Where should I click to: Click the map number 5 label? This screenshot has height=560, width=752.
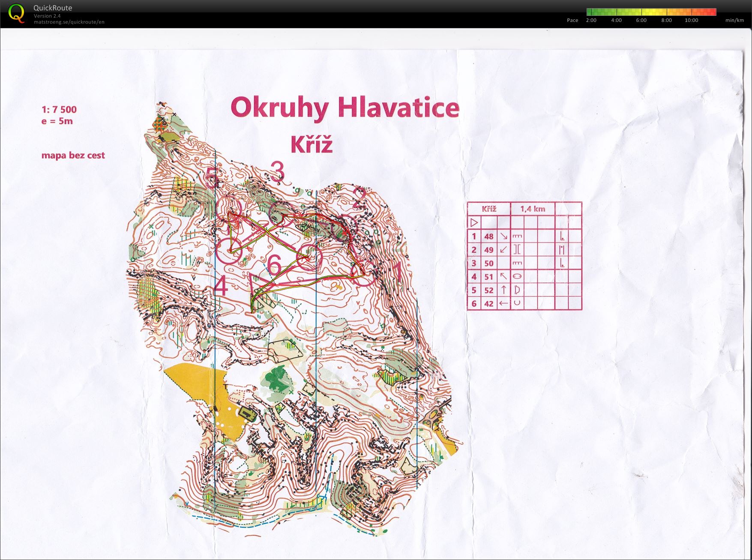point(212,178)
